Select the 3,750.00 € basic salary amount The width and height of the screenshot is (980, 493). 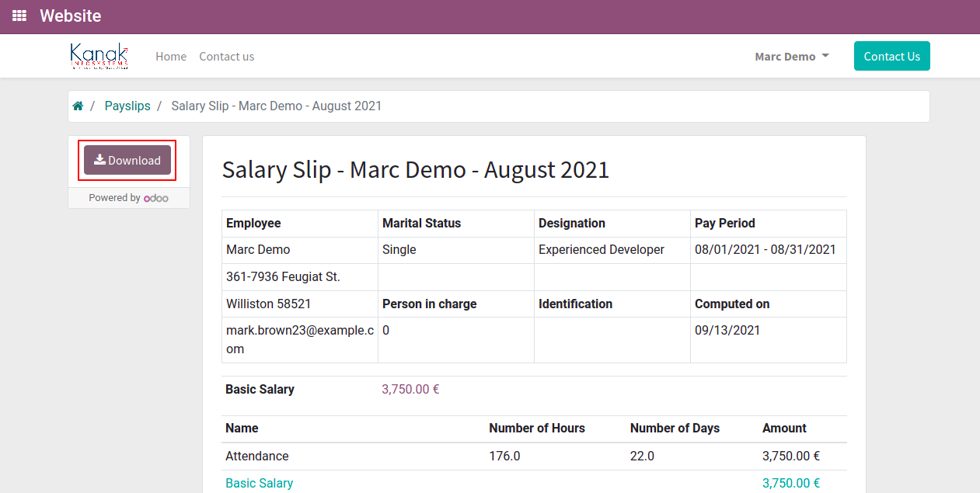(410, 390)
